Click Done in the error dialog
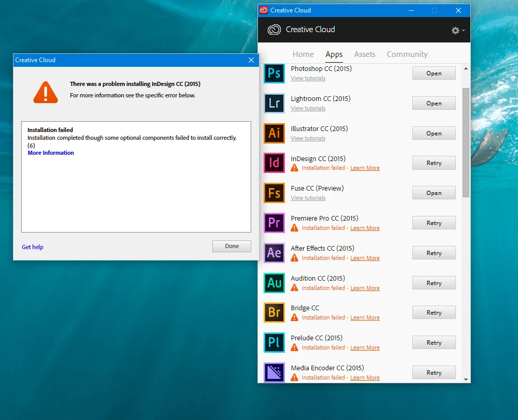 pyautogui.click(x=232, y=246)
